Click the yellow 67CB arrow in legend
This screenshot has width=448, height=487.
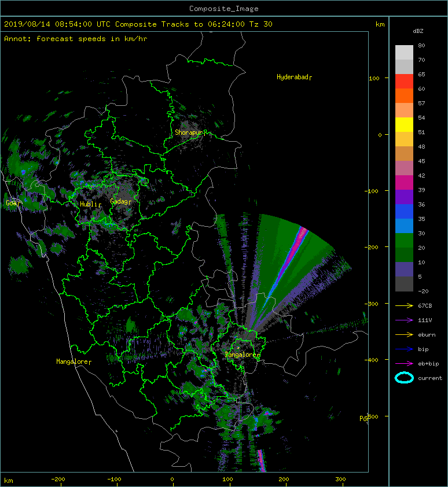404,305
